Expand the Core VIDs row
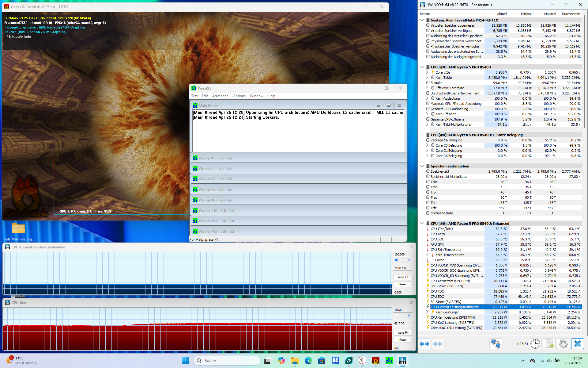The height and width of the screenshot is (368, 588). pos(427,72)
